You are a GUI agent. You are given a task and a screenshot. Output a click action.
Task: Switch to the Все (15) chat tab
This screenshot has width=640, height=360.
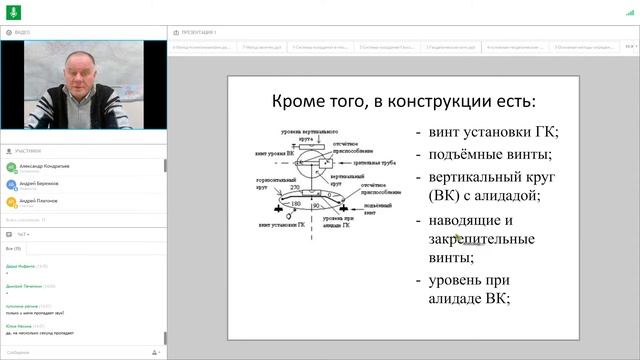13,249
